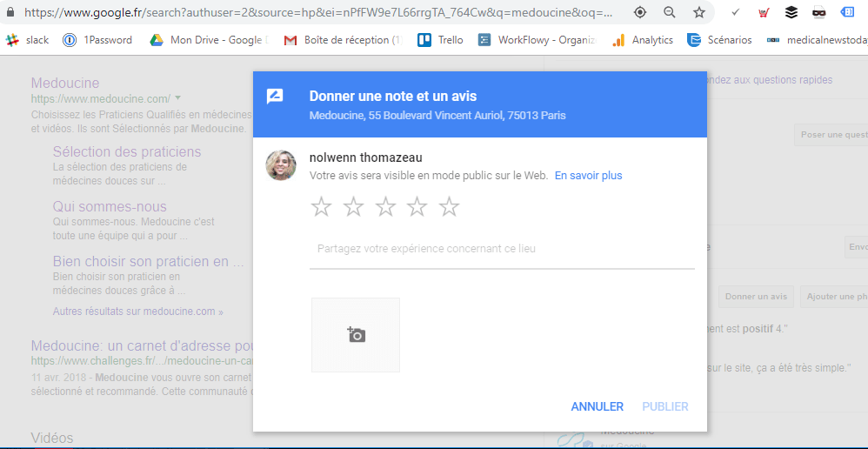Viewport: 868px width, 449px height.
Task: Open the Qui sommes-nous sitelink
Action: tap(110, 207)
